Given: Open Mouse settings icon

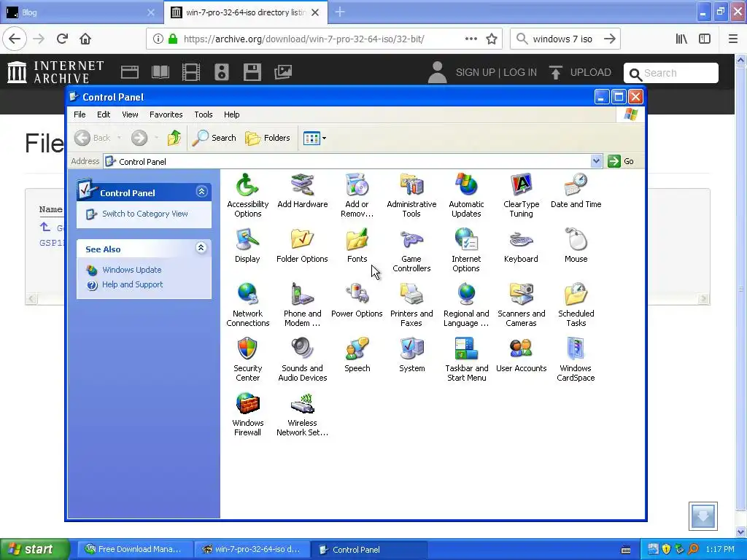Looking at the screenshot, I should pos(576,246).
